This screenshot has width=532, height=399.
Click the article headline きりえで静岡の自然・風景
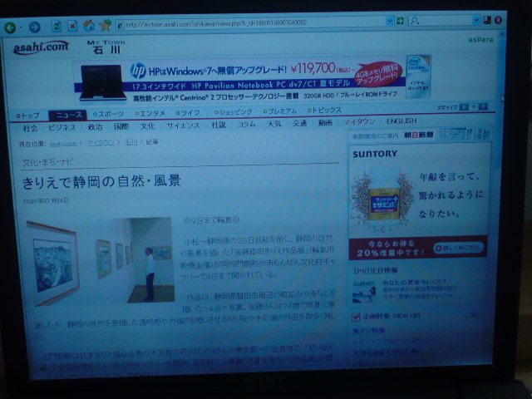[x=101, y=182]
